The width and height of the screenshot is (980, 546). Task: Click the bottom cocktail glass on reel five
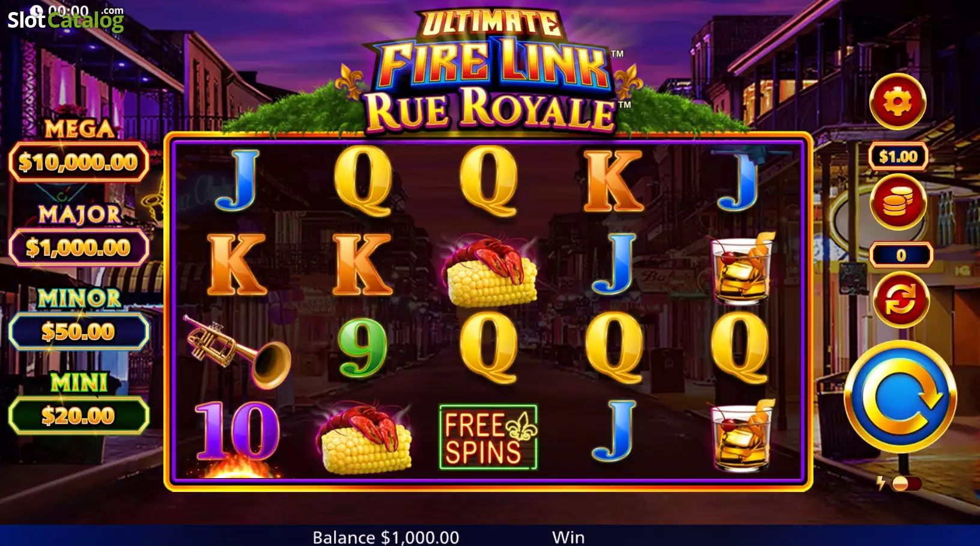point(741,435)
